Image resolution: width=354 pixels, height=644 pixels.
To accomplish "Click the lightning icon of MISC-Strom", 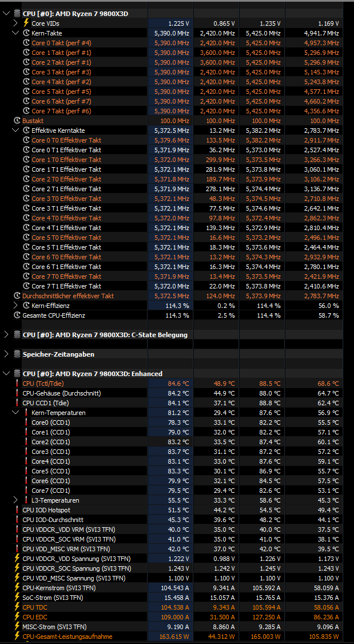I will click(17, 627).
